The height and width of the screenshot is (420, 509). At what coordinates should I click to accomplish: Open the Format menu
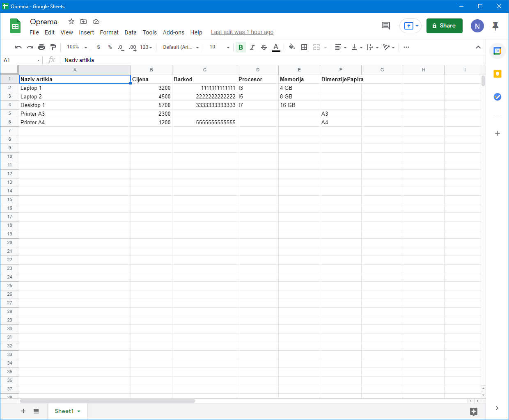click(109, 32)
